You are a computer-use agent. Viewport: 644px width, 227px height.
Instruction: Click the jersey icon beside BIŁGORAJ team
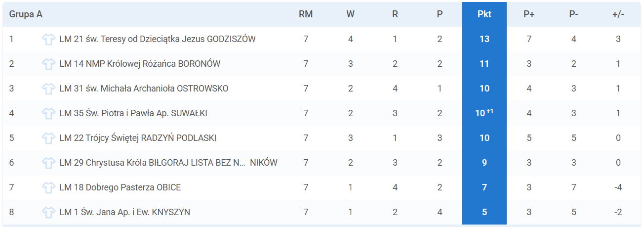pos(48,163)
